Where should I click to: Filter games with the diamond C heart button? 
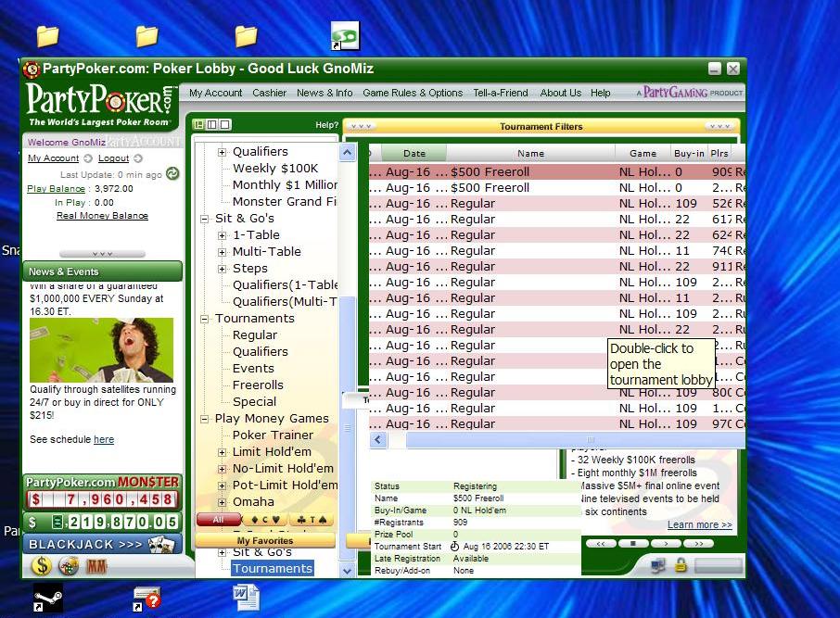(264, 520)
